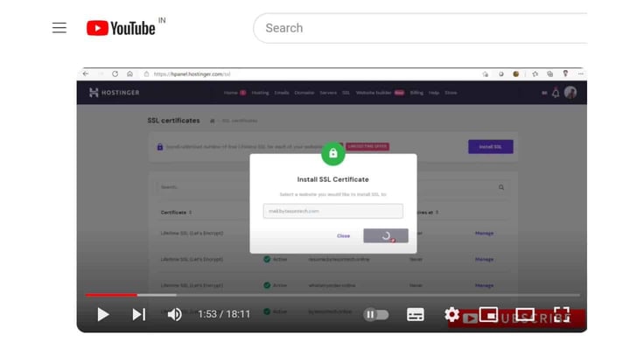Click the SSL certificates page heading

click(x=174, y=121)
